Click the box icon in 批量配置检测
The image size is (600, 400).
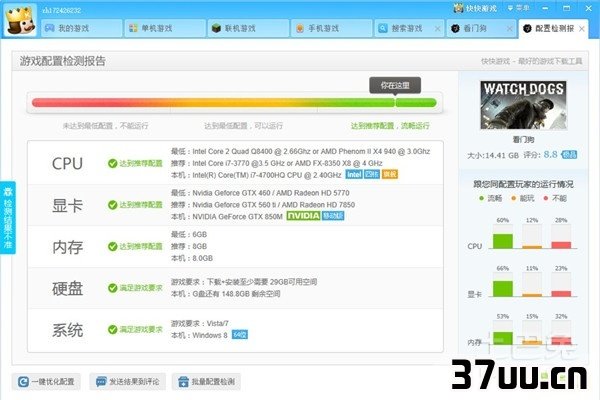(x=183, y=382)
